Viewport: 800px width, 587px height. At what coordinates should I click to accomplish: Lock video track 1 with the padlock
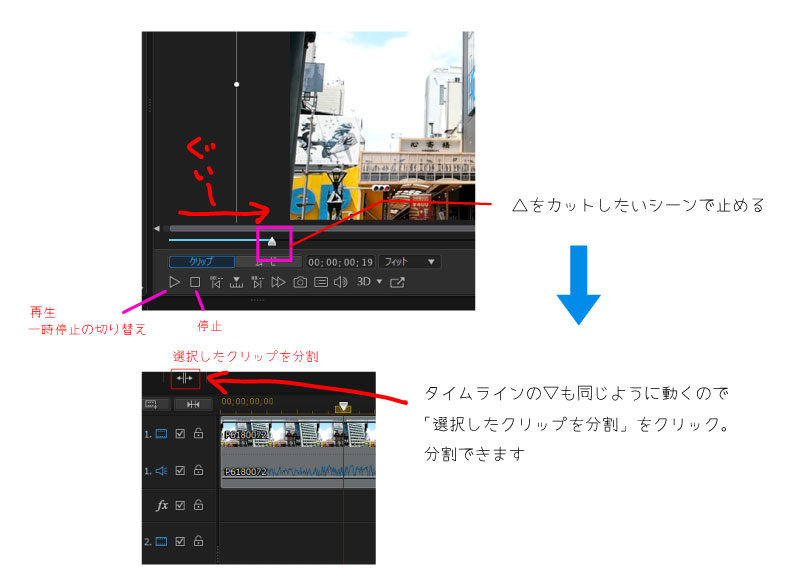tap(199, 435)
